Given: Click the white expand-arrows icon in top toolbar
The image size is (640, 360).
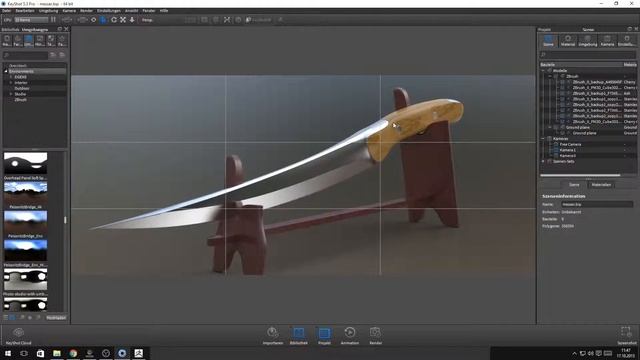Looking at the screenshot, I should tap(227, 20).
